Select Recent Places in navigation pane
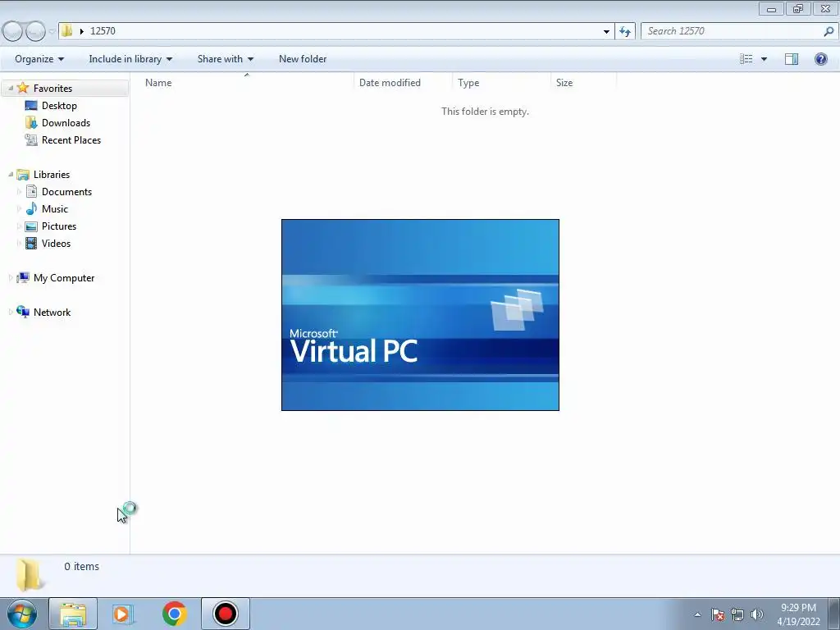This screenshot has height=630, width=840. point(71,139)
